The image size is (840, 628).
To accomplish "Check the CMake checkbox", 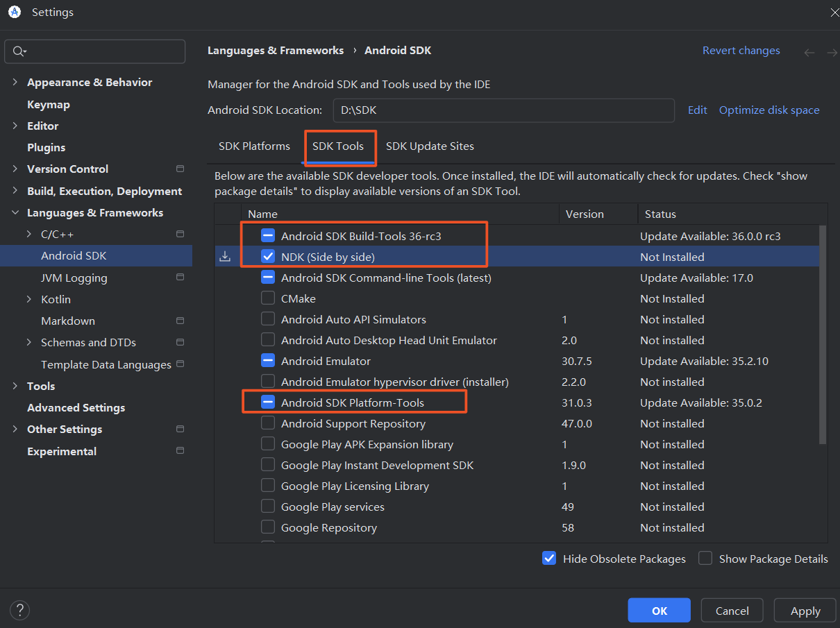I will point(268,298).
